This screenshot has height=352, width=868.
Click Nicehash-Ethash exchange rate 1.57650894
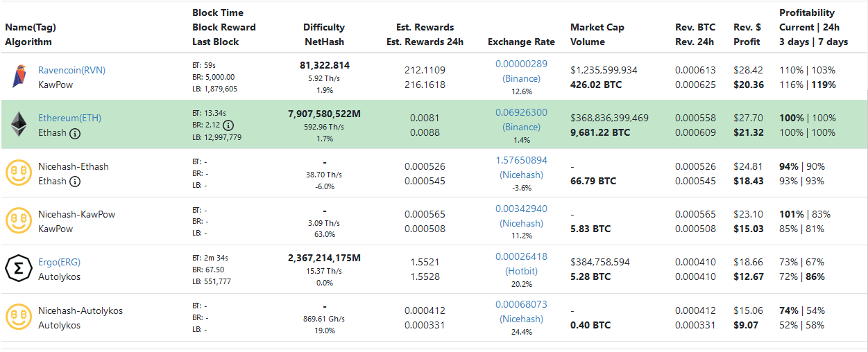tap(521, 160)
